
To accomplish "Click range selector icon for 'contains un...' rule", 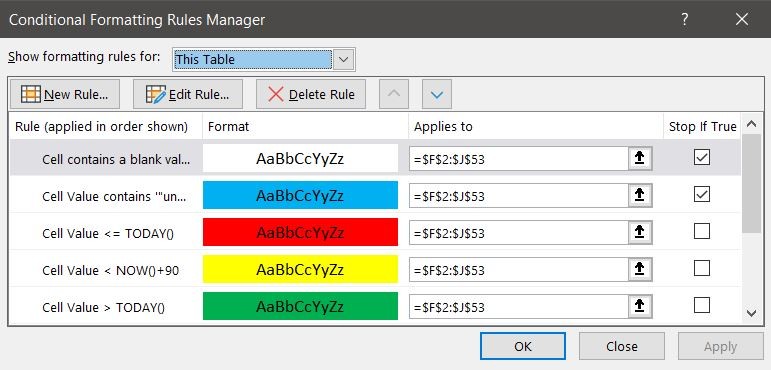I will click(x=640, y=195).
